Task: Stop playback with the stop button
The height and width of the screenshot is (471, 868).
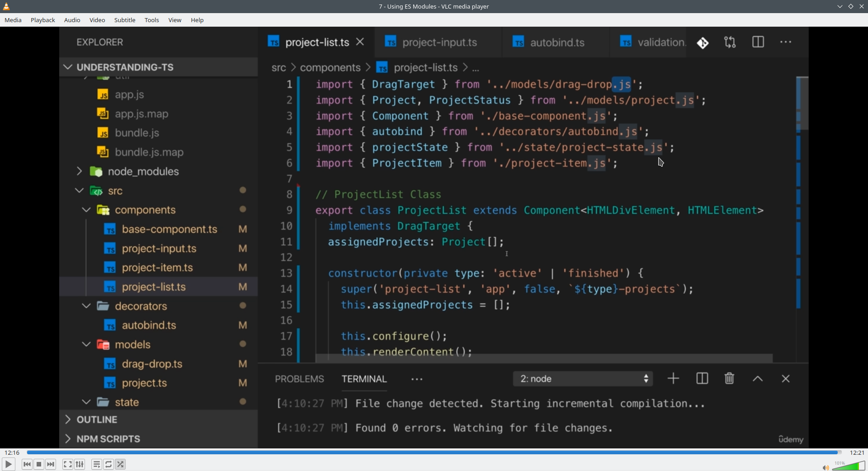Action: [x=39, y=464]
